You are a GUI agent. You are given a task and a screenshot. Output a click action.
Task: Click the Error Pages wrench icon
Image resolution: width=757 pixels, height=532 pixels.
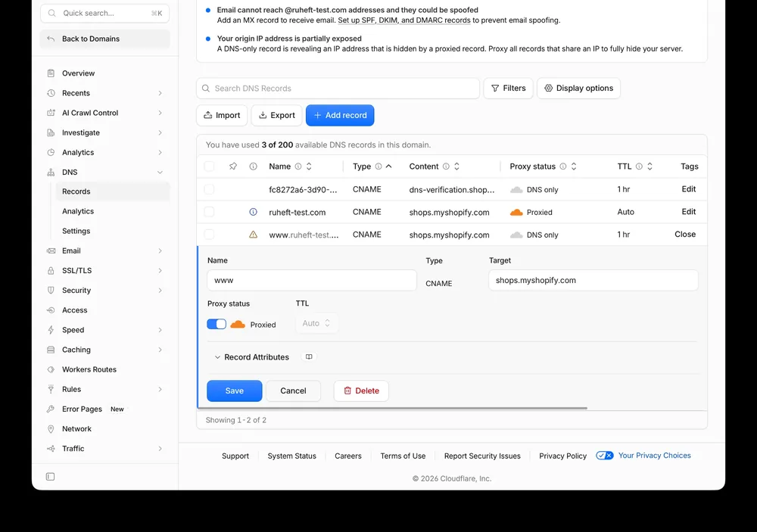coord(51,409)
